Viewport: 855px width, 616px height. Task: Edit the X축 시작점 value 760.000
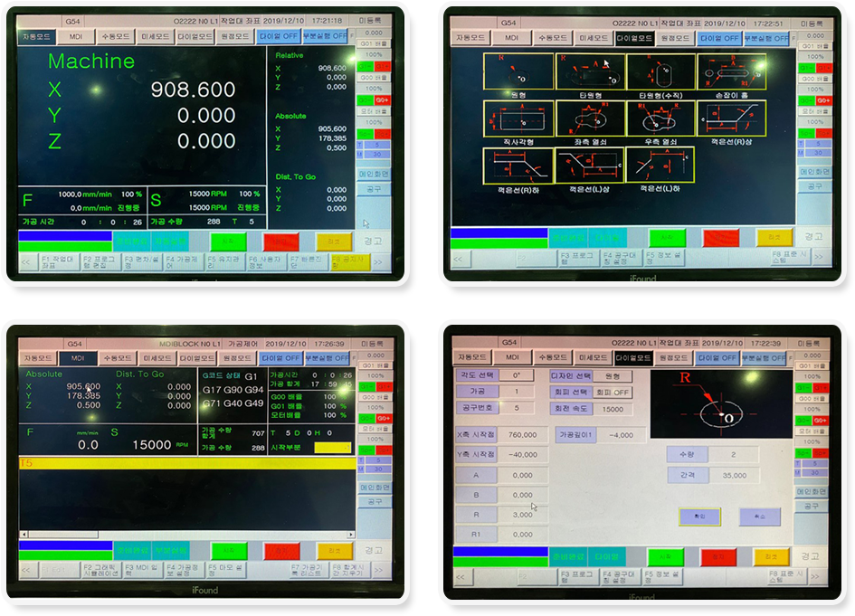[522, 434]
